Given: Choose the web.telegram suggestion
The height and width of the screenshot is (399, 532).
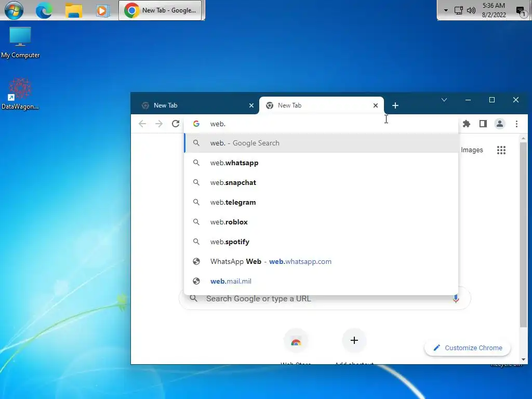Looking at the screenshot, I should [321, 202].
